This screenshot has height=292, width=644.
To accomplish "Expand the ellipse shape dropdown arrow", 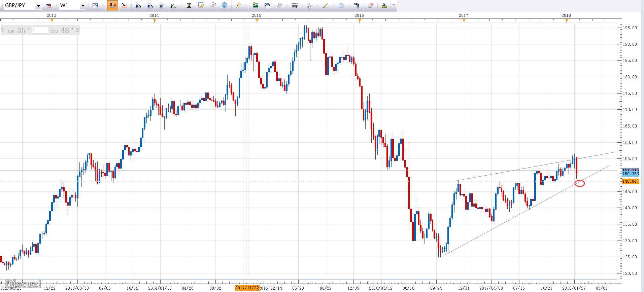I will pos(349,5).
